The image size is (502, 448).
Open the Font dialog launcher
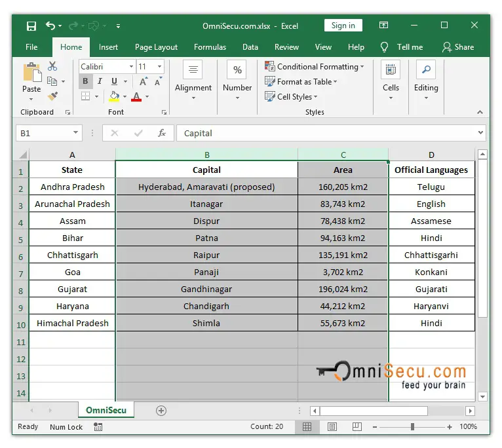point(164,112)
